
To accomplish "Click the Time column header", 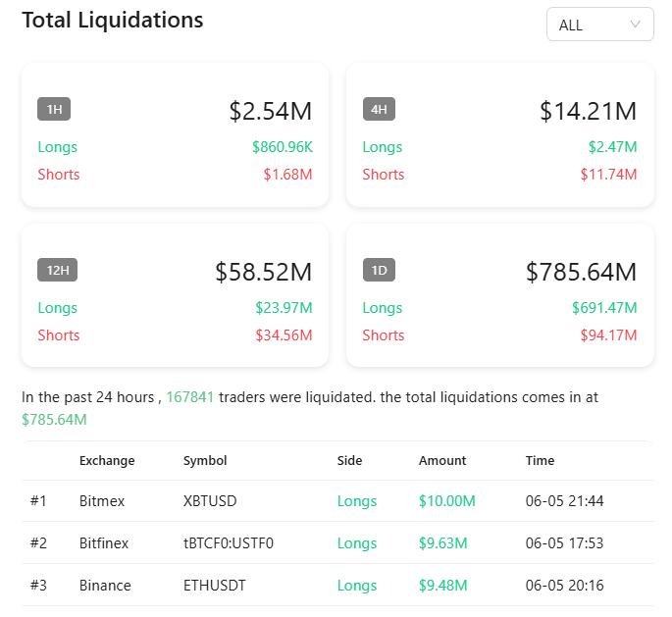I will (x=540, y=461).
